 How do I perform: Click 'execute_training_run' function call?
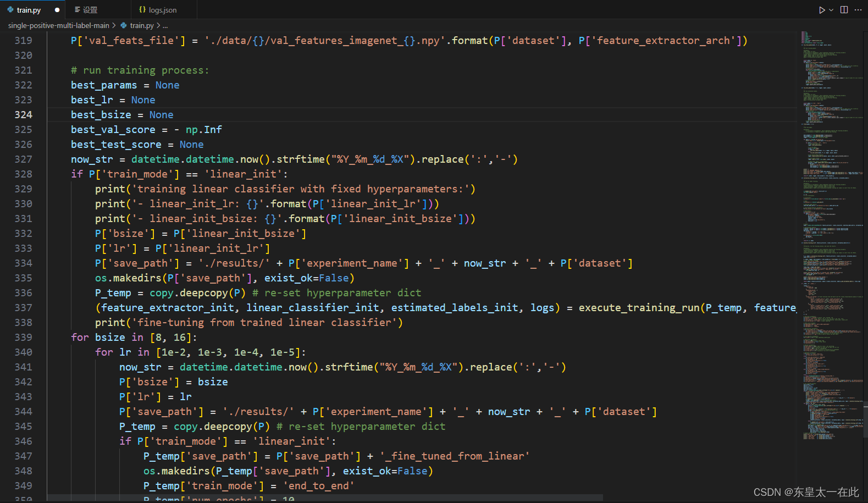pos(639,308)
